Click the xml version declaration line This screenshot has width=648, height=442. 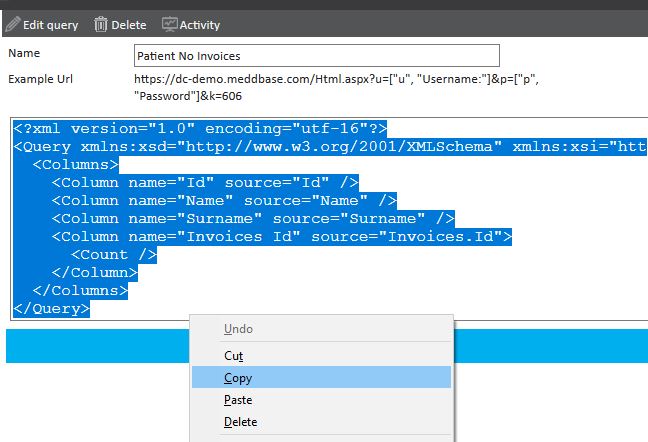click(x=200, y=129)
